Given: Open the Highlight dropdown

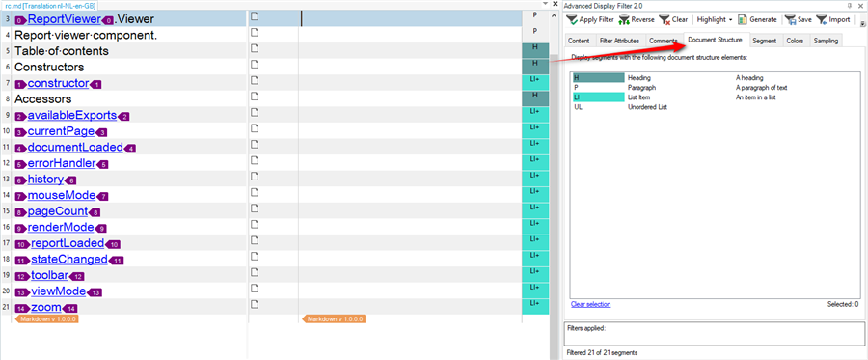Looking at the screenshot, I should click(715, 19).
